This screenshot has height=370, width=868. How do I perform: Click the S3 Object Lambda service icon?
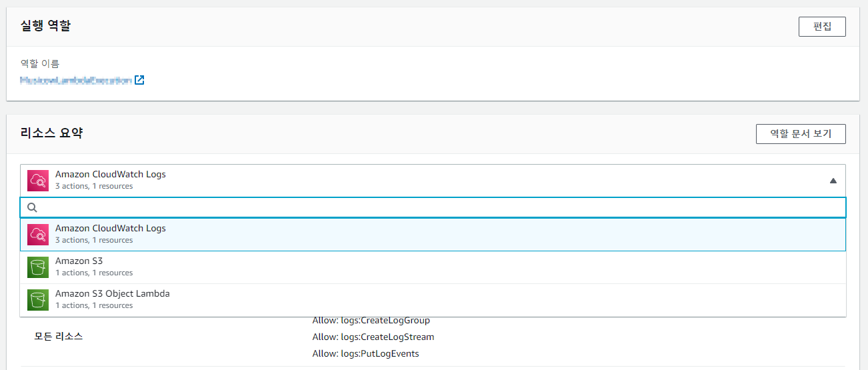pyautogui.click(x=38, y=299)
